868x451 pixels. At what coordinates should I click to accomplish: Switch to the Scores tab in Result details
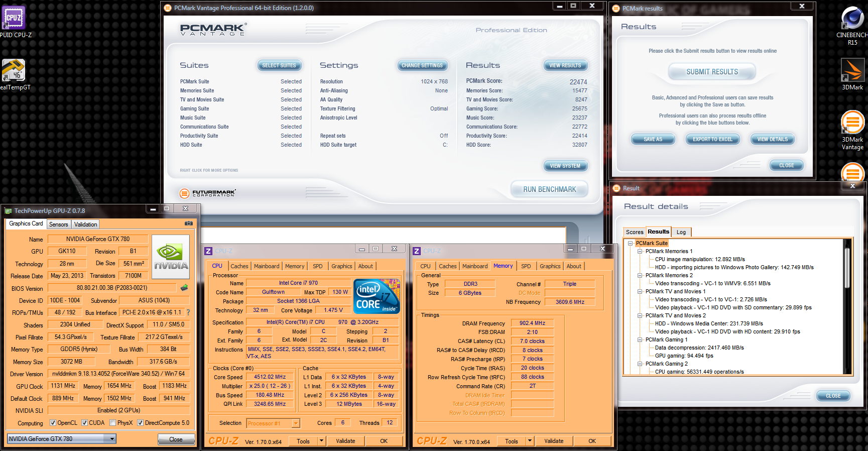pyautogui.click(x=635, y=232)
